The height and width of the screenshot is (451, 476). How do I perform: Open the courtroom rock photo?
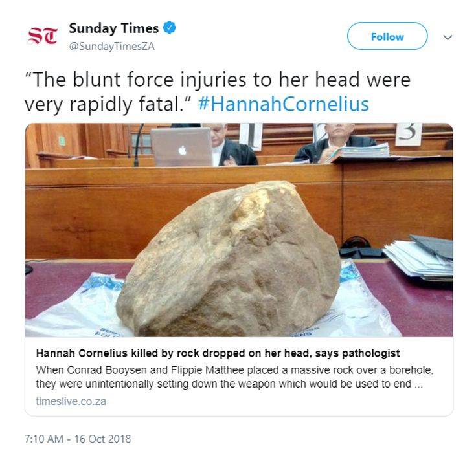(x=239, y=230)
